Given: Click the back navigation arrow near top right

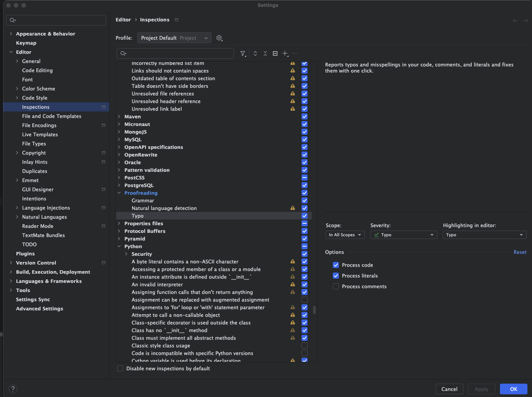Looking at the screenshot, I should (515, 20).
